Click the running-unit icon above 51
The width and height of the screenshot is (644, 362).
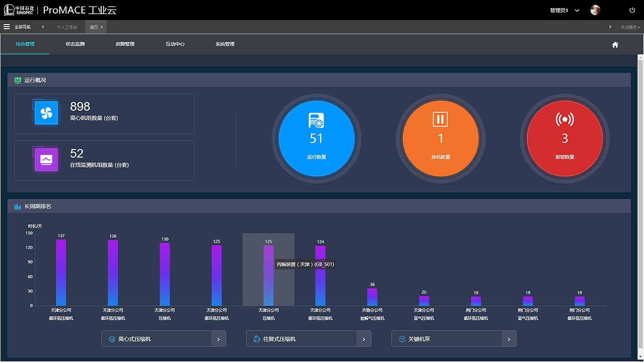coord(316,120)
